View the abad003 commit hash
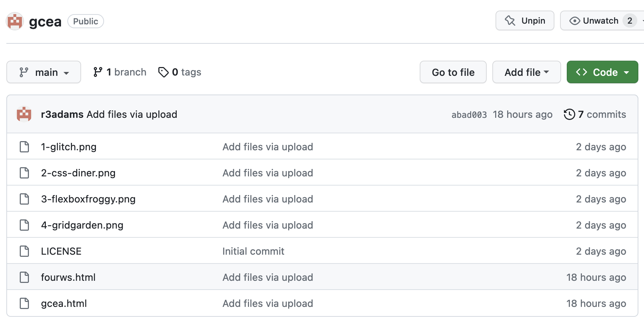This screenshot has height=321, width=644. [x=469, y=115]
